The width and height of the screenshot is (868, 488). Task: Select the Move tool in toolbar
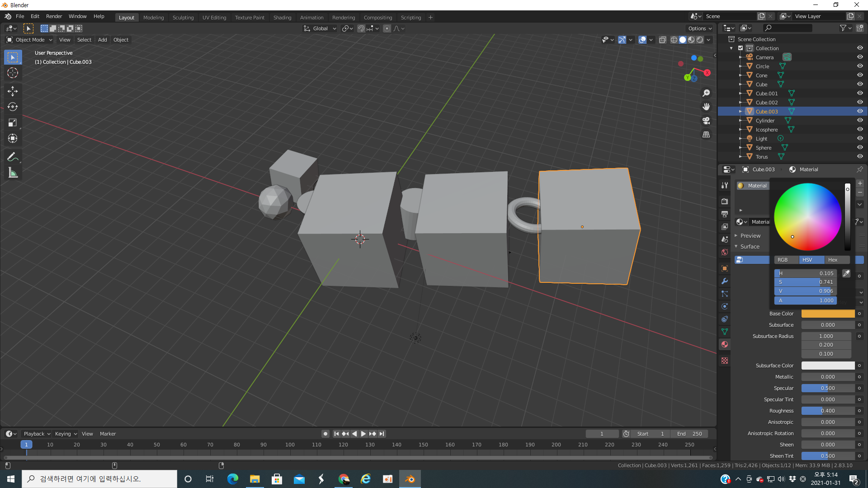point(13,91)
